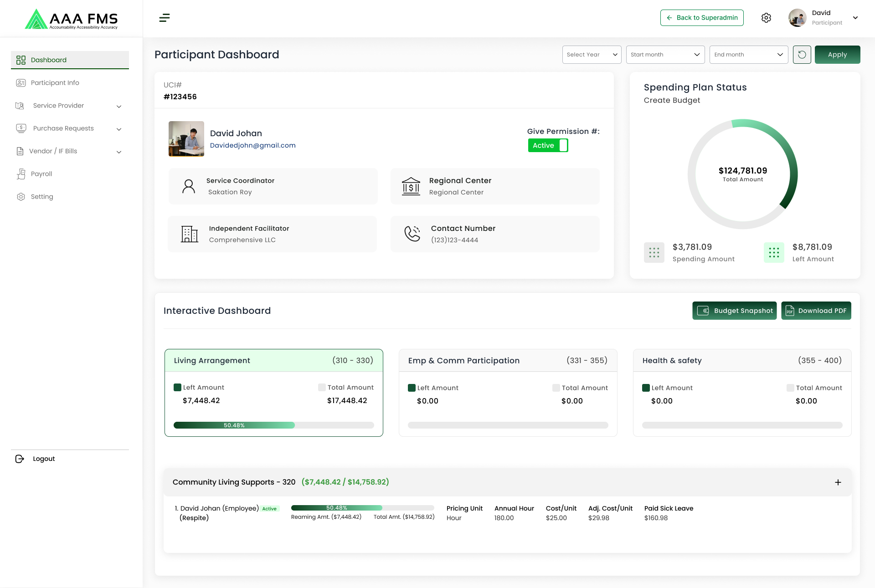Click the Contact Number phone icon
Screen dimensions: 875x588
pyautogui.click(x=412, y=234)
